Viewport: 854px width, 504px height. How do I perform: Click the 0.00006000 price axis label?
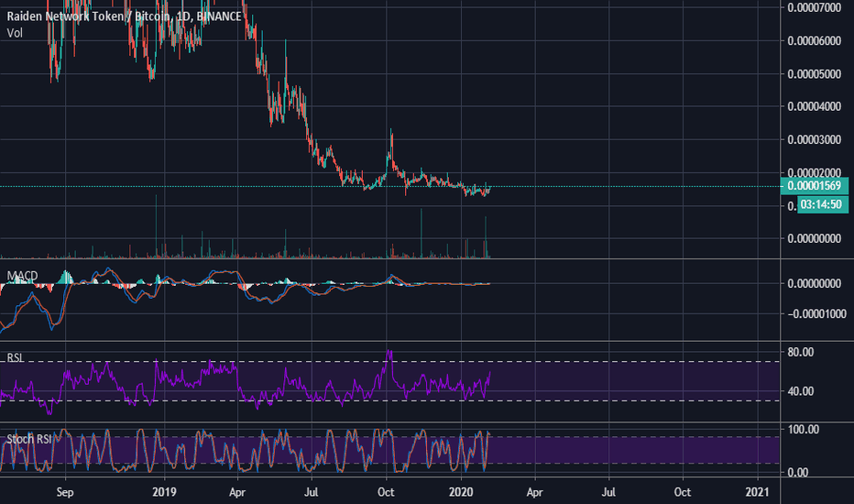(x=815, y=41)
